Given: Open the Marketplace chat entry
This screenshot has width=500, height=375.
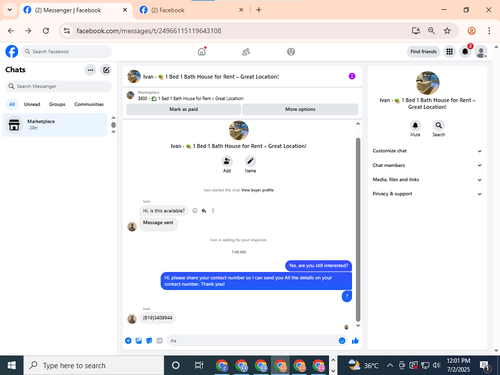Looking at the screenshot, I should [x=55, y=125].
